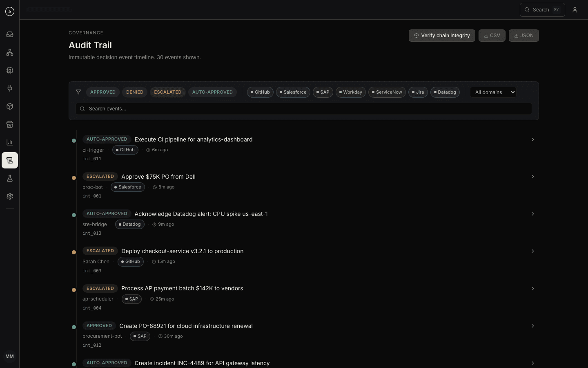
Task: Open event Deploy checkout-service v3.2.1 to production
Action: click(x=183, y=251)
